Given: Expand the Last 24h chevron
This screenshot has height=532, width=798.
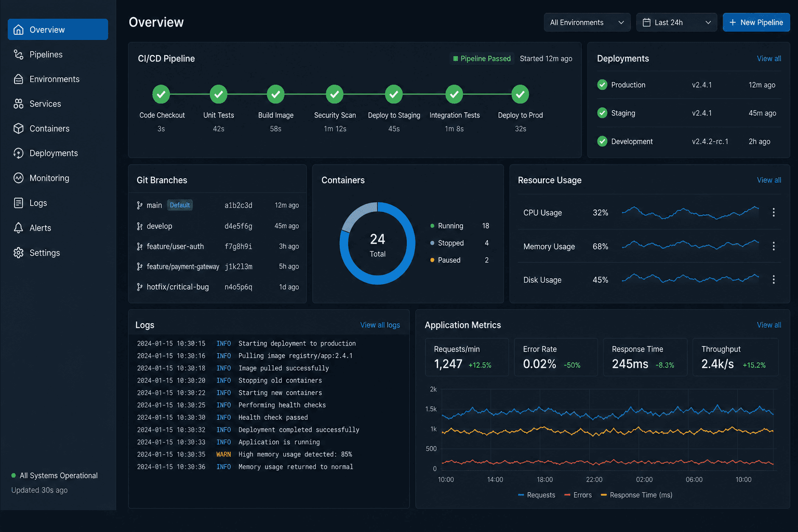Looking at the screenshot, I should click(x=708, y=22).
